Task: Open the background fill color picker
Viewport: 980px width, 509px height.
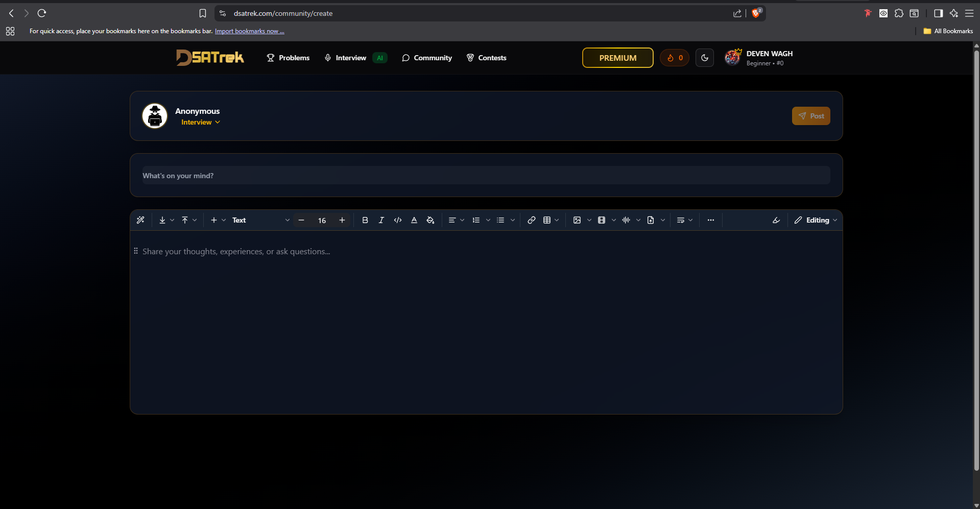Action: (431, 220)
